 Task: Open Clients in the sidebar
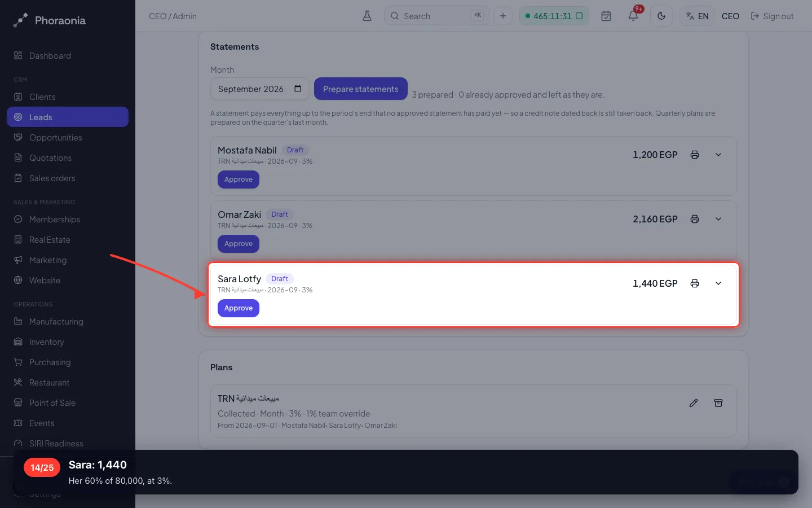68,97
